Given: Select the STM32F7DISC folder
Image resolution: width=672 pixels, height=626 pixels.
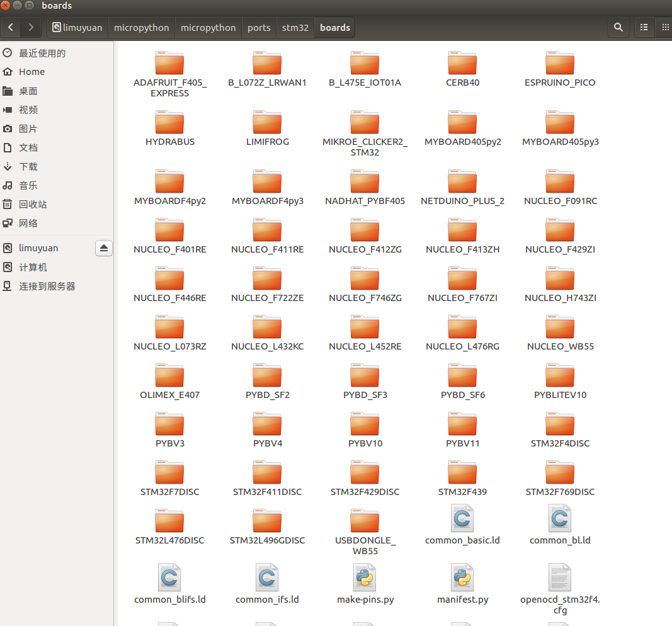Looking at the screenshot, I should click(x=169, y=478).
